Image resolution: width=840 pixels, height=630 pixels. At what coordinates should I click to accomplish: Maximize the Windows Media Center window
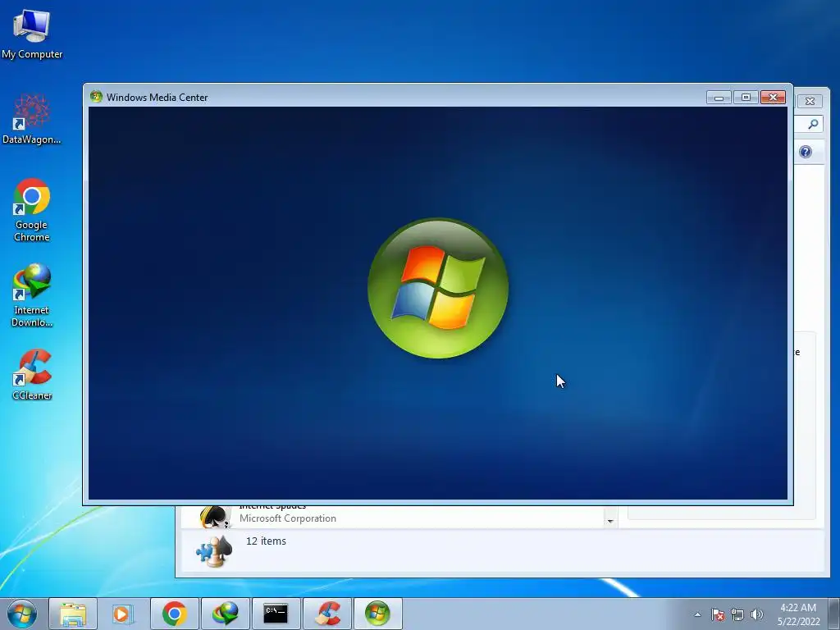coord(746,98)
